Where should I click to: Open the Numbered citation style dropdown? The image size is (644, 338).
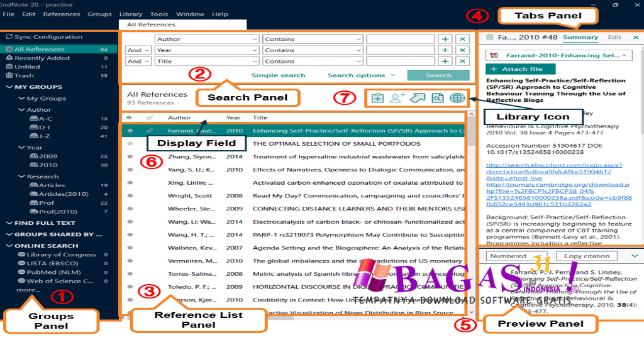(517, 256)
